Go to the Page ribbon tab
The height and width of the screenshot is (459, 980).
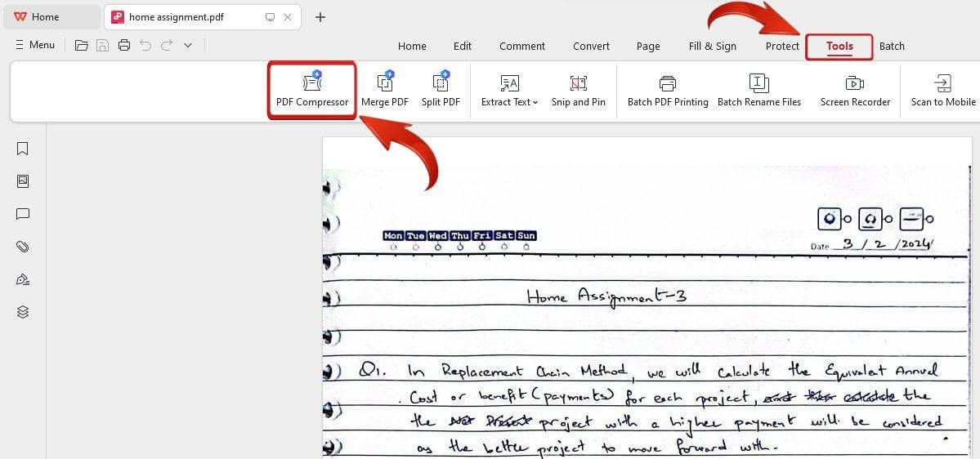[648, 47]
